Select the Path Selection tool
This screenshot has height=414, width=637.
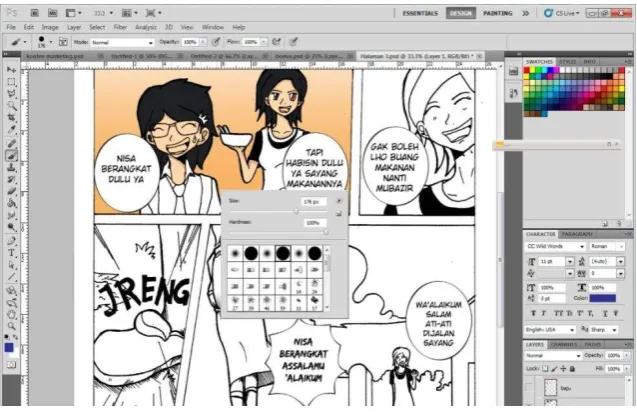pos(11,265)
